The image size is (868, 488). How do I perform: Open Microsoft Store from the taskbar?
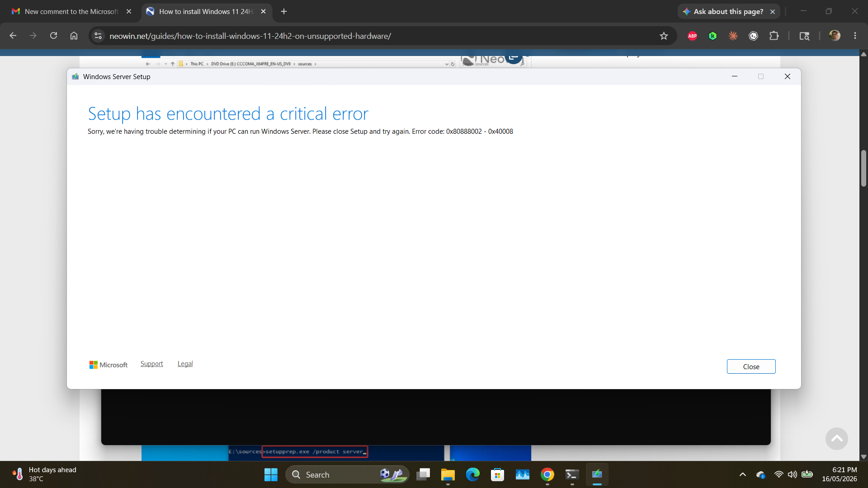498,474
